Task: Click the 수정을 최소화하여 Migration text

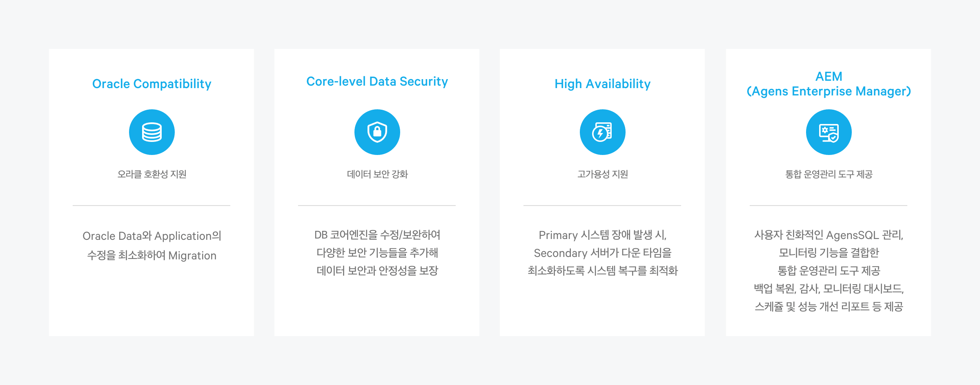Action: point(152,255)
